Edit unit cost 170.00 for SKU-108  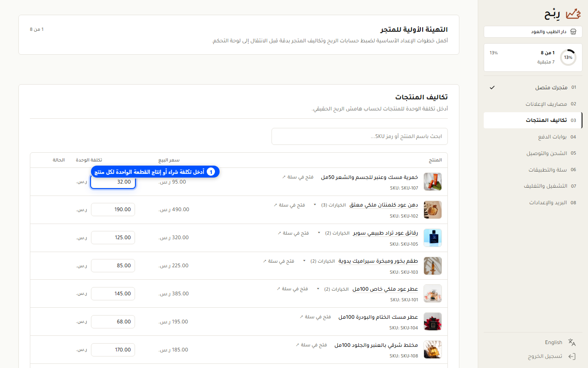(x=113, y=350)
